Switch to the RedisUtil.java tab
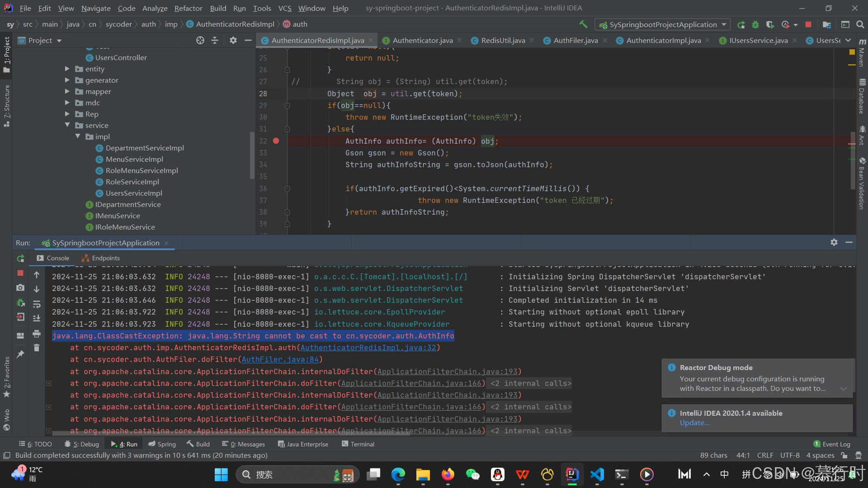The width and height of the screenshot is (868, 488). pyautogui.click(x=503, y=40)
